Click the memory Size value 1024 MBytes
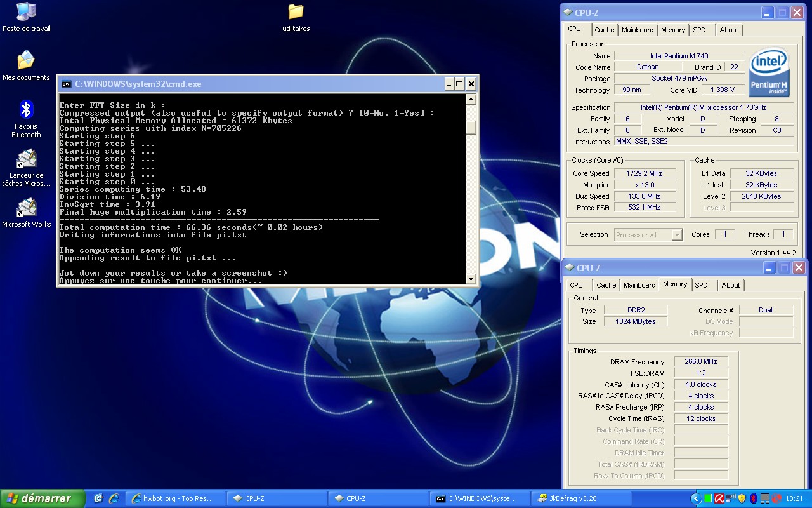 [635, 321]
